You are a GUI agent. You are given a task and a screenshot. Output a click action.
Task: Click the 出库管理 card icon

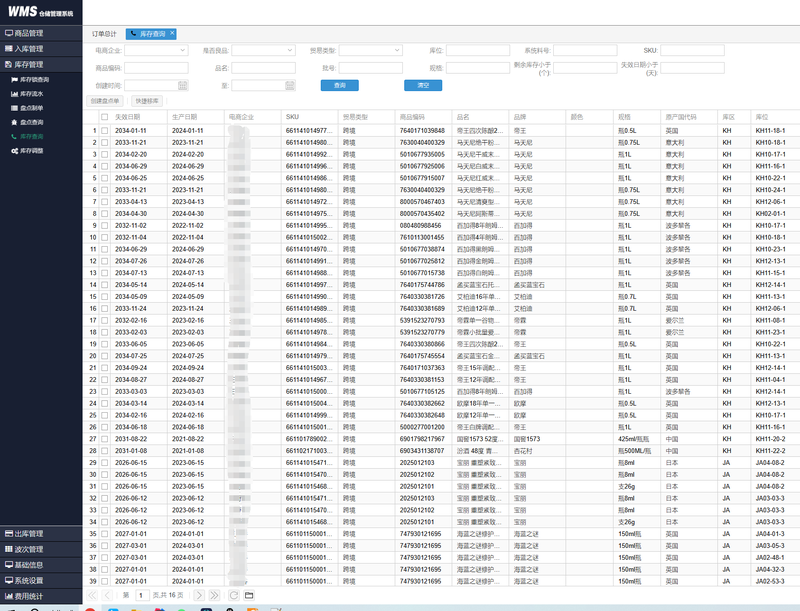(9, 533)
